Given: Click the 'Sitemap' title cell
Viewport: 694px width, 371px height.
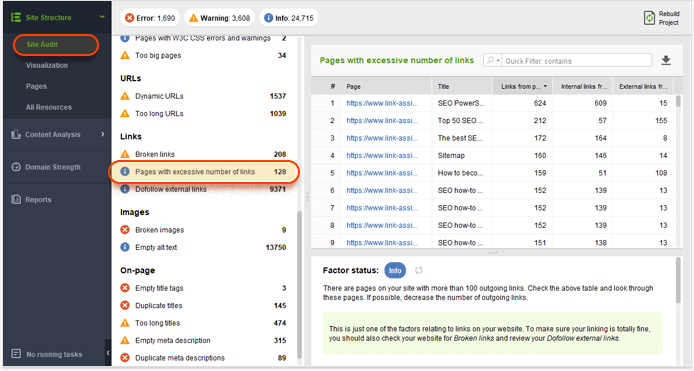Looking at the screenshot, I should 451,155.
